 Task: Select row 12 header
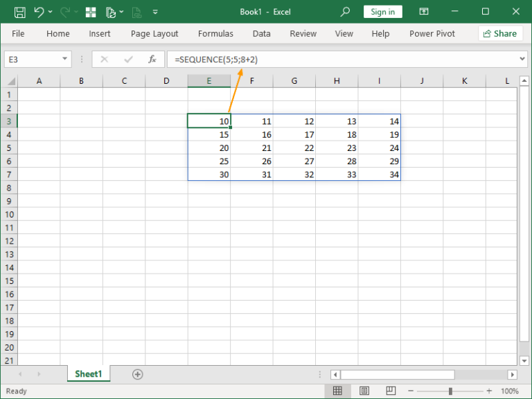9,241
